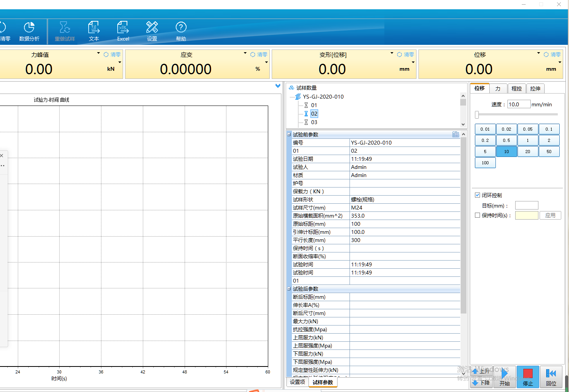Select the YS-GJ-2020-010 batch node

click(x=323, y=97)
